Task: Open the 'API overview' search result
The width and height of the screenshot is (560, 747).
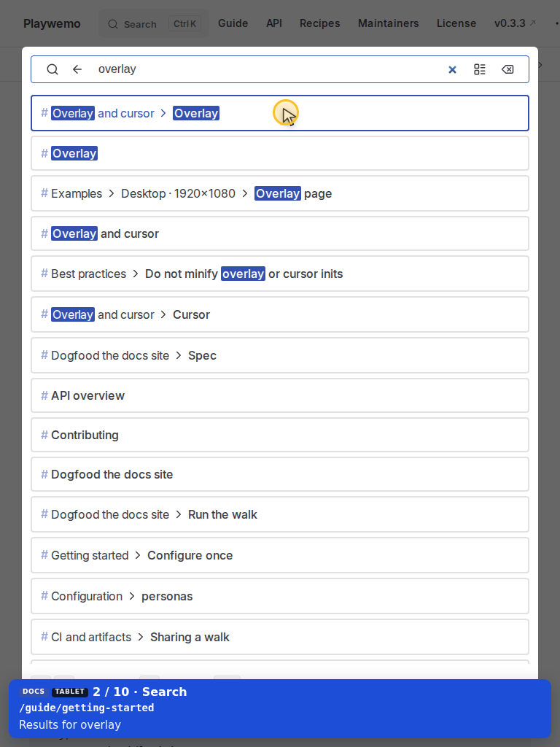Action: coord(280,395)
